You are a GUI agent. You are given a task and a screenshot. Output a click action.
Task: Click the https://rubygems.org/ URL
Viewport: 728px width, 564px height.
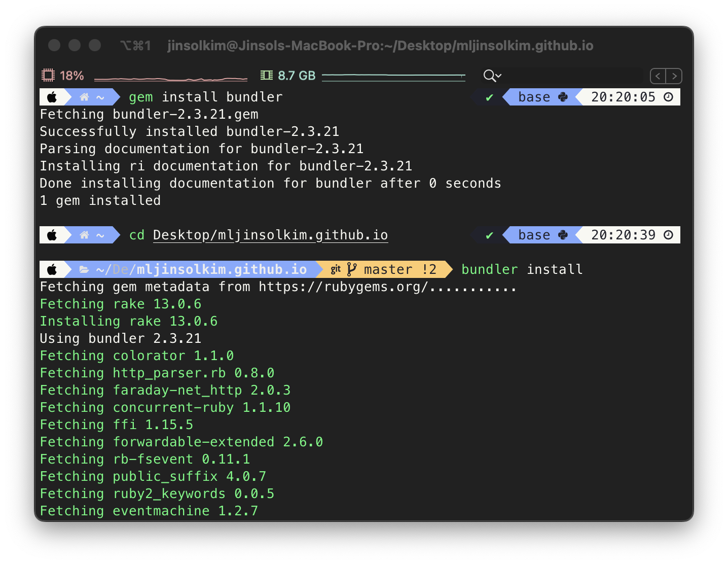tap(344, 287)
